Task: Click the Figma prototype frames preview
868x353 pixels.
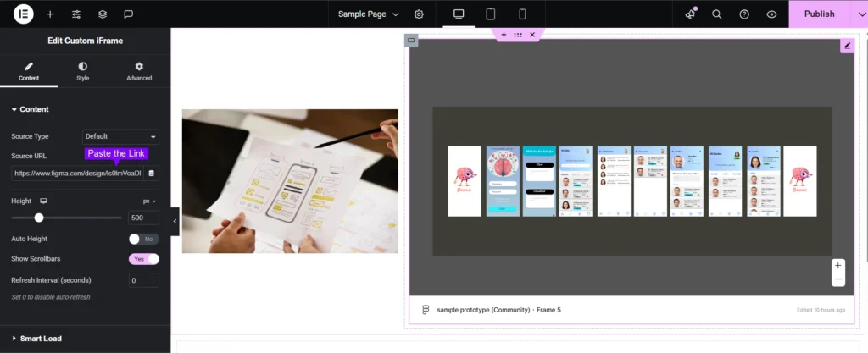Action: pos(632,181)
